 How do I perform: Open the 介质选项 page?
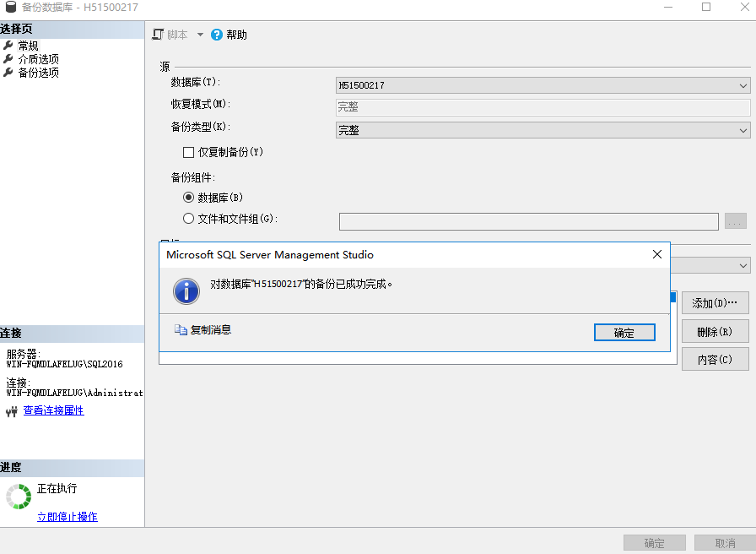[38, 59]
